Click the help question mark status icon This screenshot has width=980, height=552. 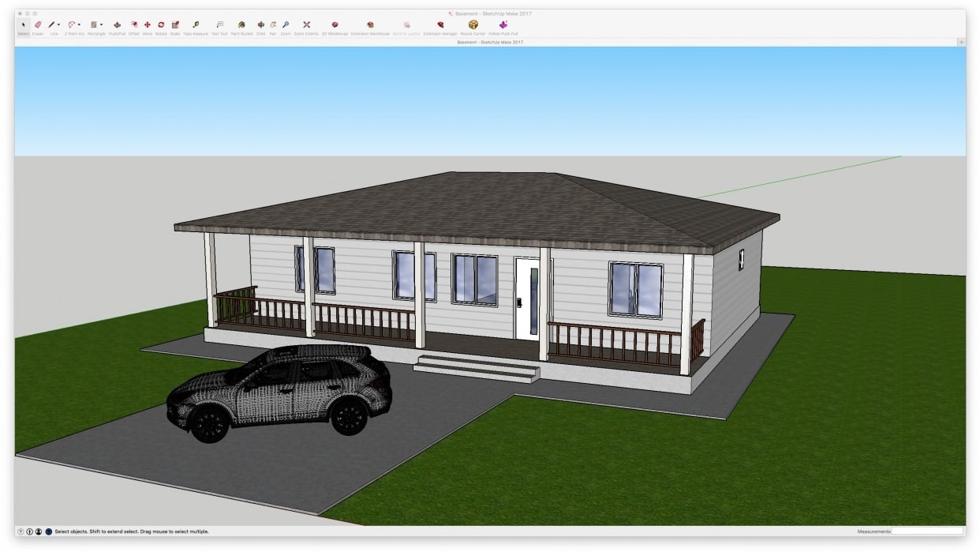point(21,531)
